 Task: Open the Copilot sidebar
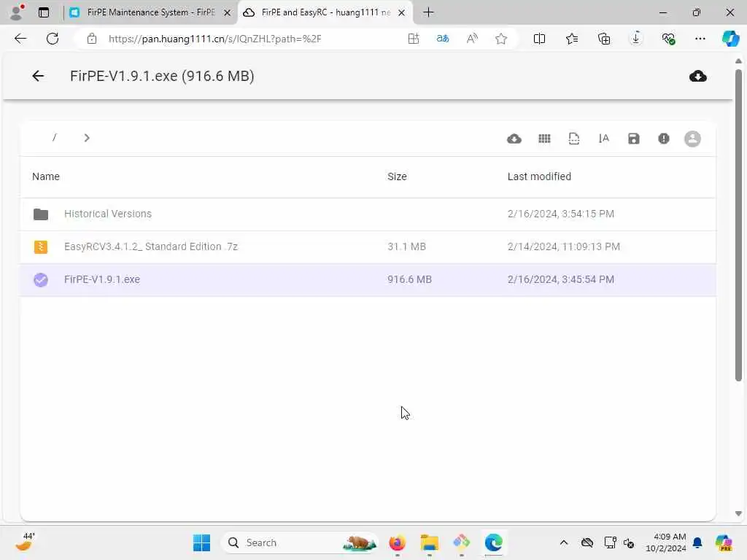tap(730, 39)
